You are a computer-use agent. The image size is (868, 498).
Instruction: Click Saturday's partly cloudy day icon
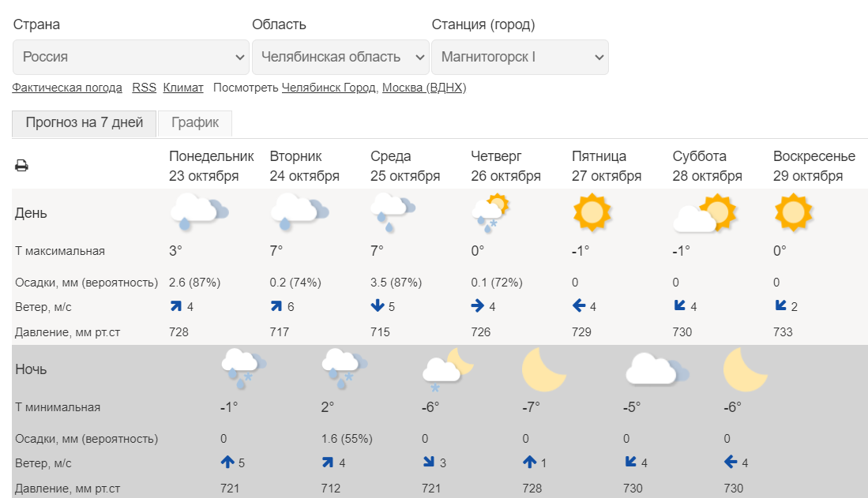coord(705,213)
